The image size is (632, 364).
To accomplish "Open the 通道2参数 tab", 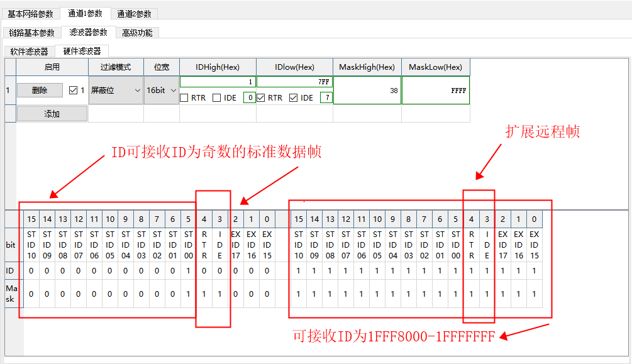I will [133, 13].
